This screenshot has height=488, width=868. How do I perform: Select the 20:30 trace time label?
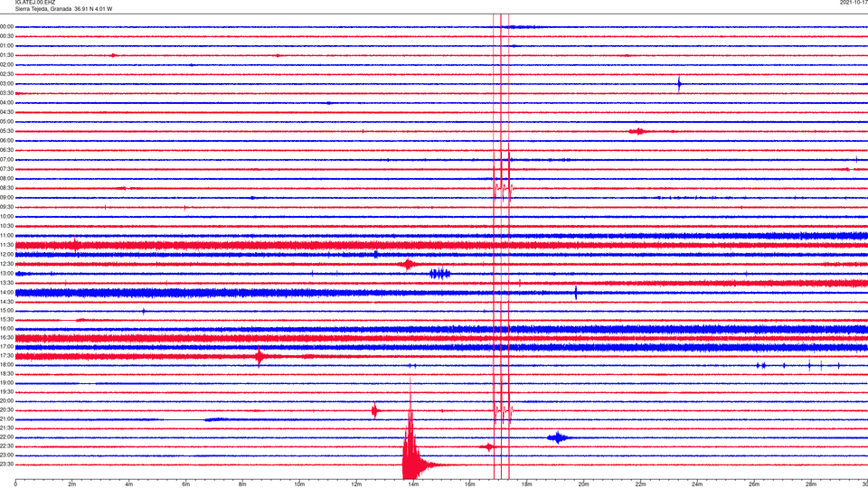point(6,410)
